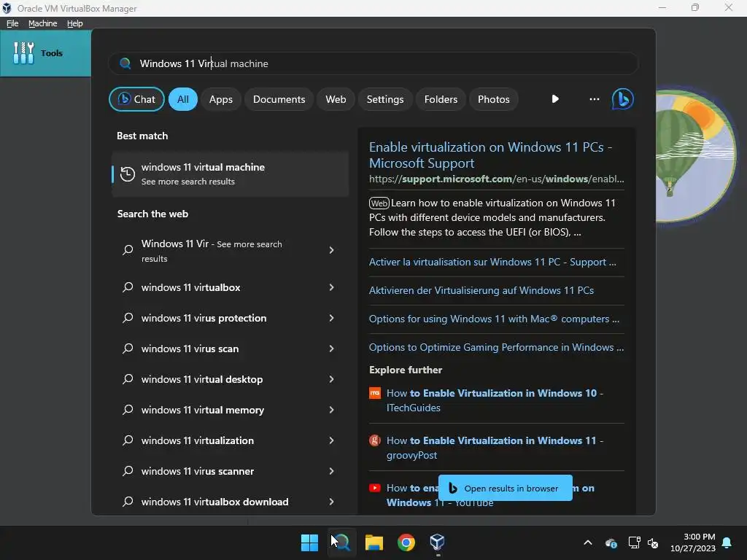Viewport: 747px width, 560px height.
Task: Open the three-dots more options menu
Action: [x=594, y=99]
